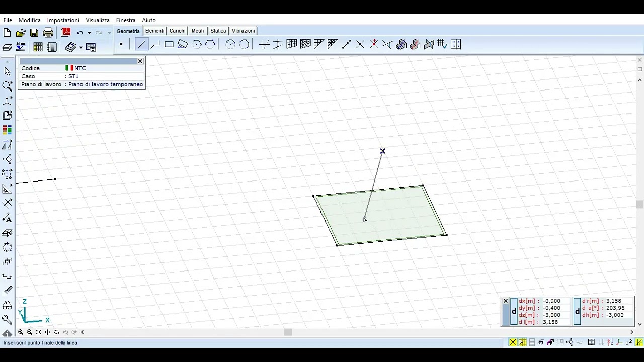The image size is (644, 362).
Task: Open the table browser icon
Action: click(38, 47)
